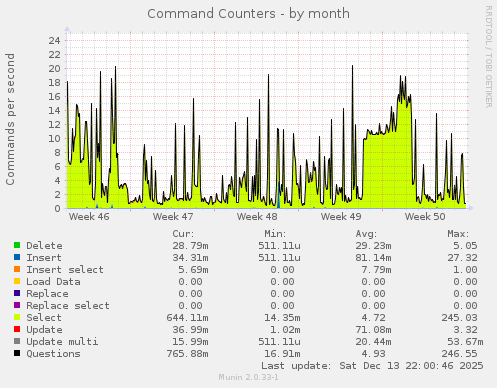Click the Munin 2.0.33-1 version text
497x388 pixels.
pos(248,377)
